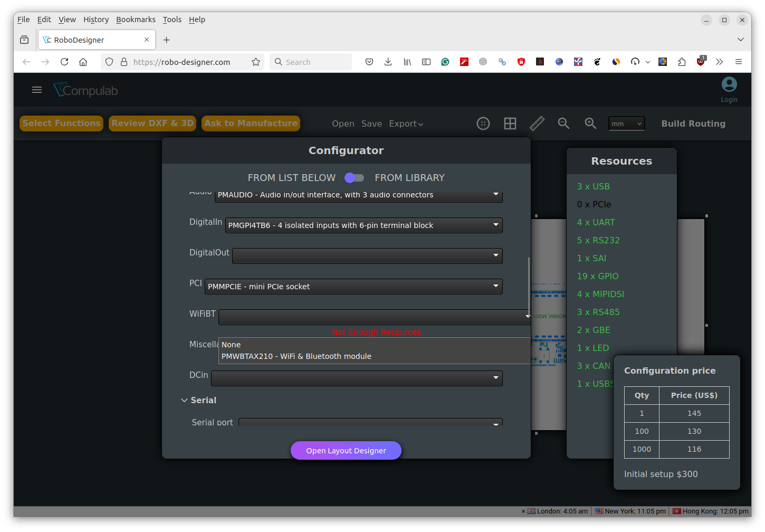
Task: Toggle the reader sidebar icon
Action: [426, 62]
